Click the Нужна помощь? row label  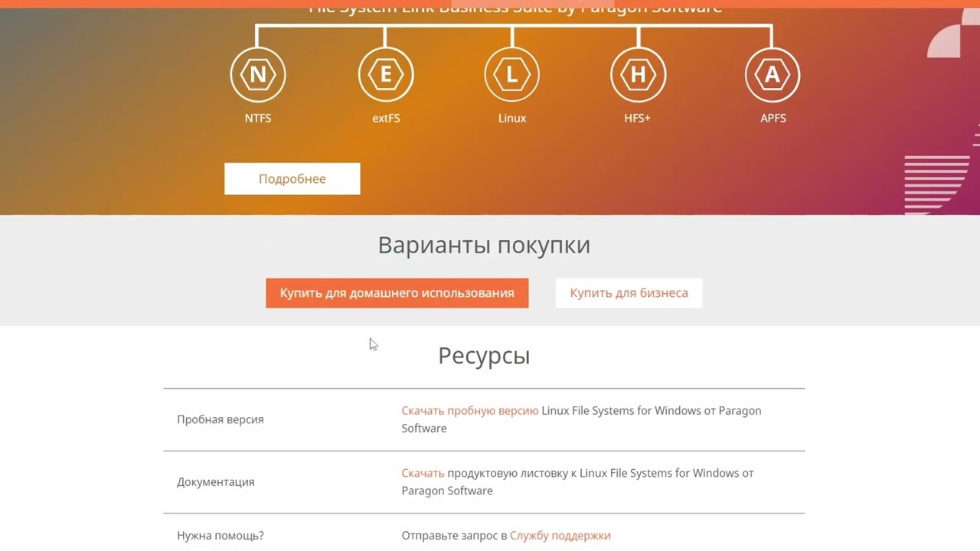(x=220, y=536)
